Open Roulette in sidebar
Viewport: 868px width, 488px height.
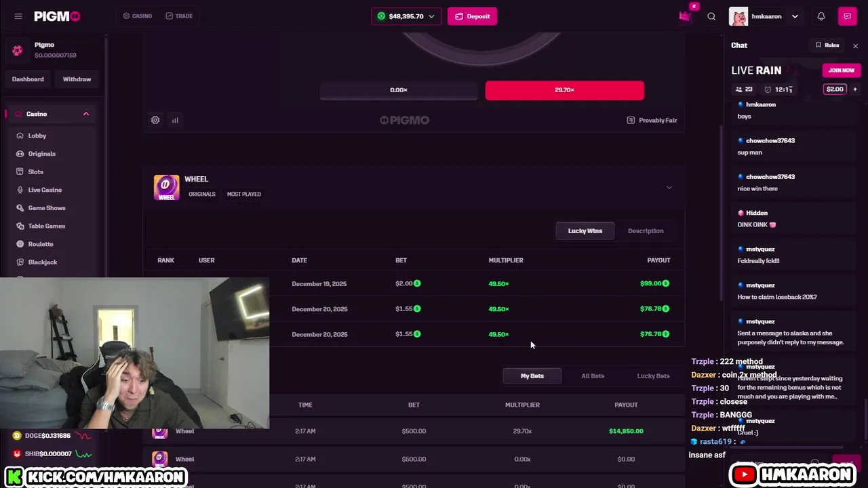(x=40, y=244)
